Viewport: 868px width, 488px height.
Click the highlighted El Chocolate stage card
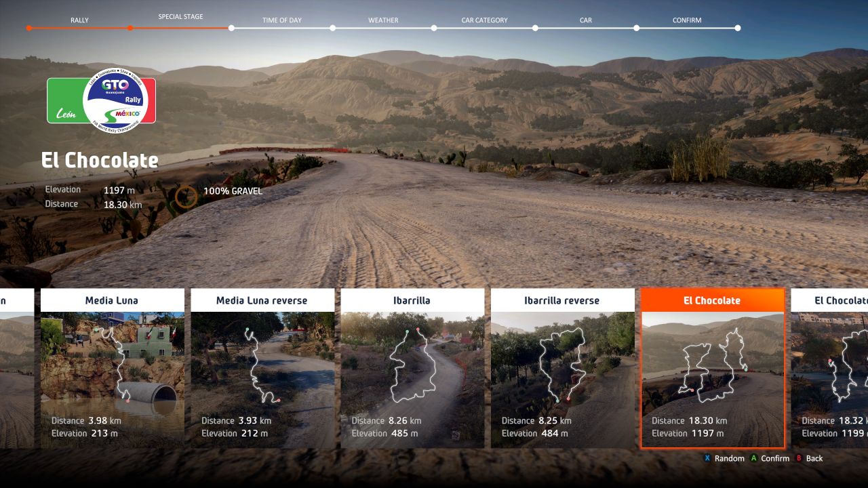[x=712, y=368]
